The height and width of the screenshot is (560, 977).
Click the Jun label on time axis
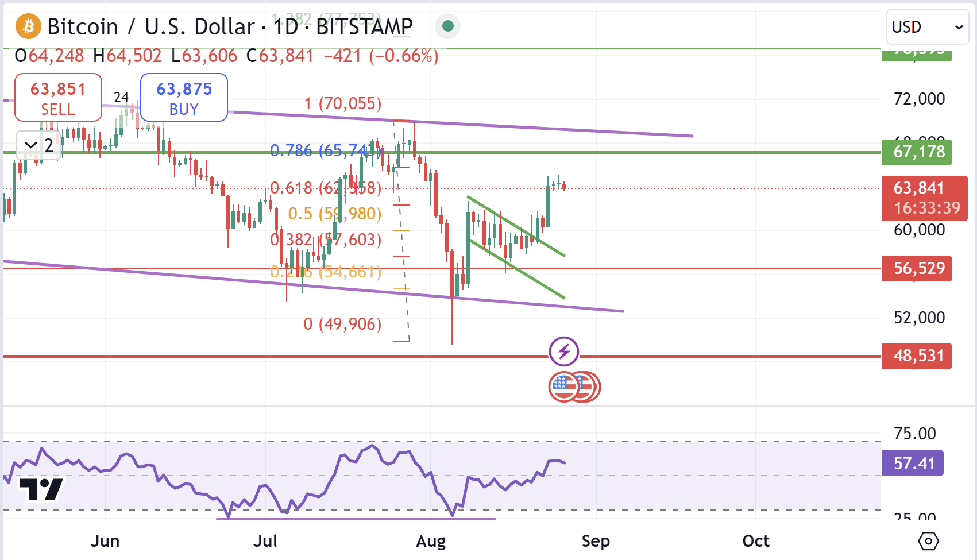[x=105, y=541]
